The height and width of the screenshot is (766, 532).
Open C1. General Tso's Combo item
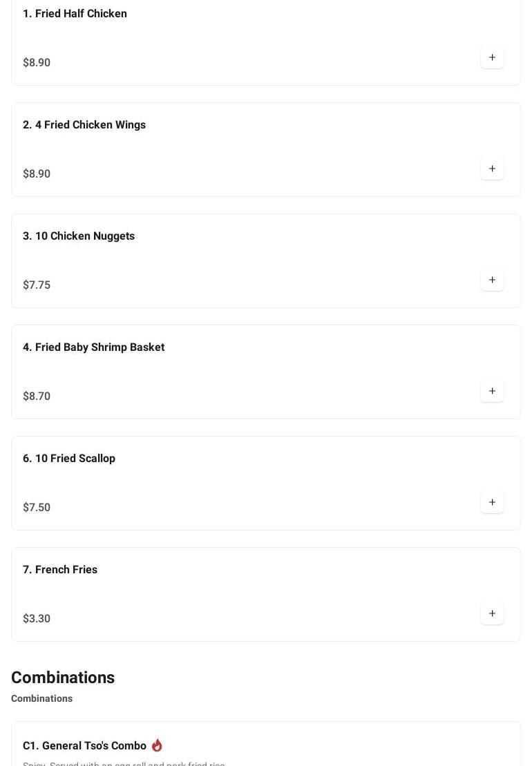pos(84,746)
